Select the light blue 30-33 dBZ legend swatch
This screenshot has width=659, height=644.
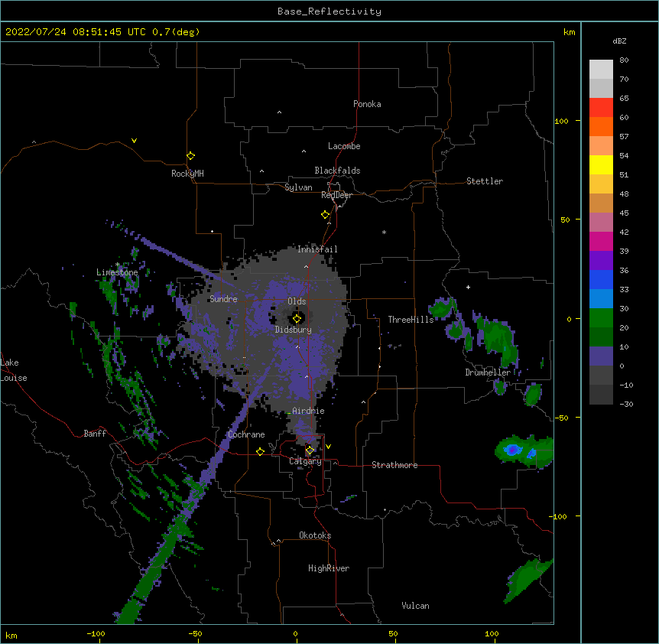pos(601,298)
